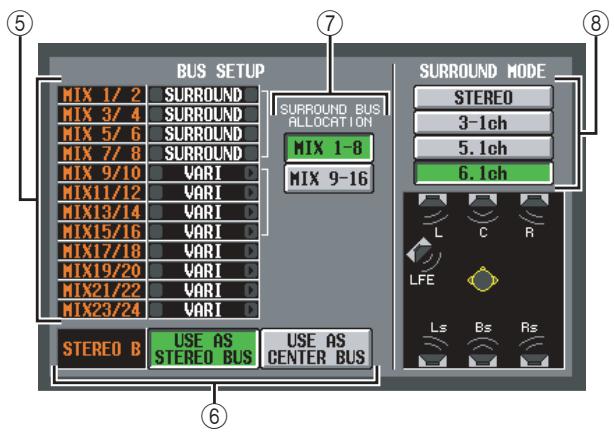
Task: Click the SURROUND MODE heading
Action: pyautogui.click(x=482, y=71)
